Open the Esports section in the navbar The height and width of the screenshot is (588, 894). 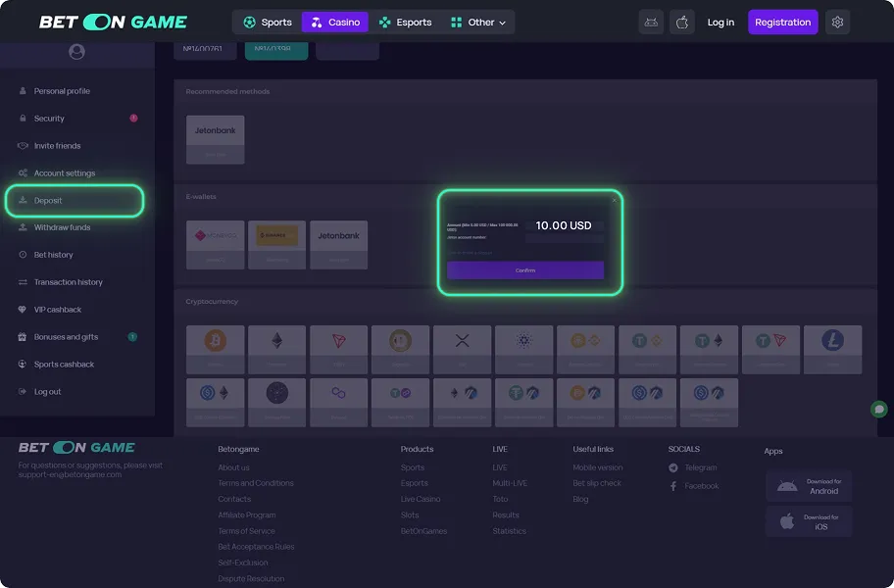click(405, 22)
